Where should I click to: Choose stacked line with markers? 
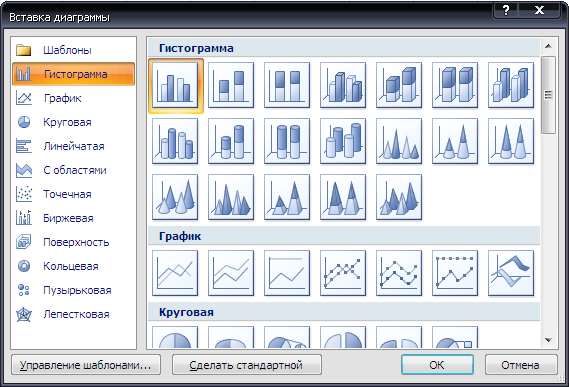(x=399, y=273)
